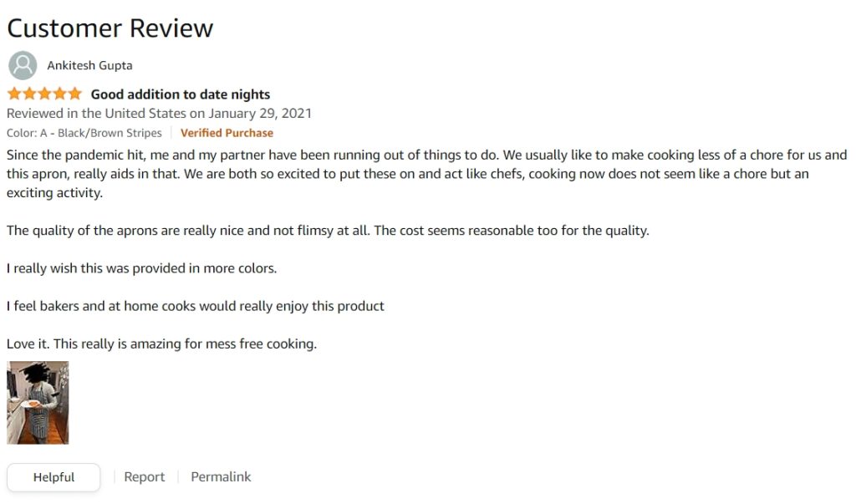Click the paragraph starting 'Since the pandemic hit'
856x504 pixels.
[x=426, y=174]
